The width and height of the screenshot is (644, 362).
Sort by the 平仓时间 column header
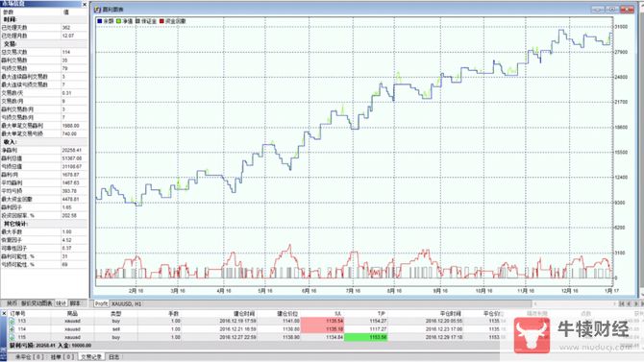[x=451, y=314]
